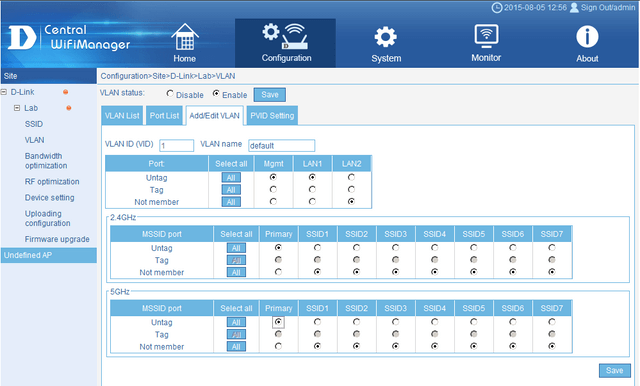Switch to the VLAN List tab
The image size is (640, 386).
(122, 116)
